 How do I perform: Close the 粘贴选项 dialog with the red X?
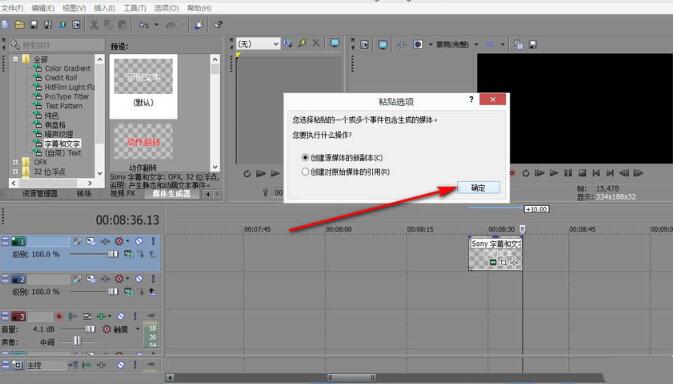click(492, 99)
